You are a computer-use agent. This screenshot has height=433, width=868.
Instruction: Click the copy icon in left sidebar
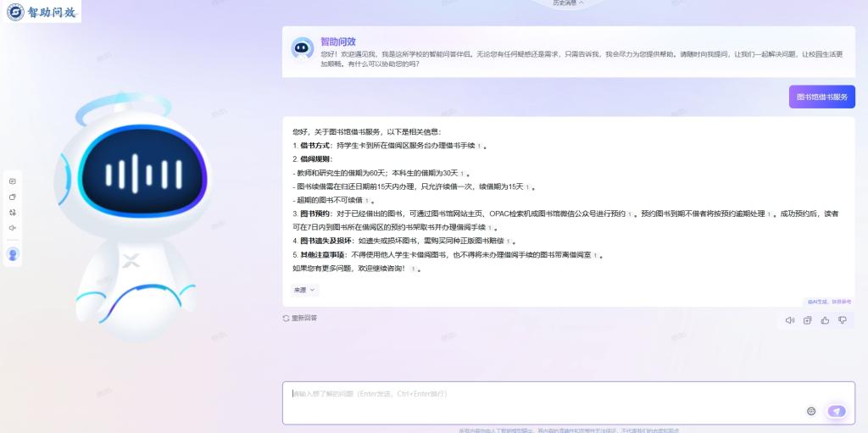pos(13,197)
